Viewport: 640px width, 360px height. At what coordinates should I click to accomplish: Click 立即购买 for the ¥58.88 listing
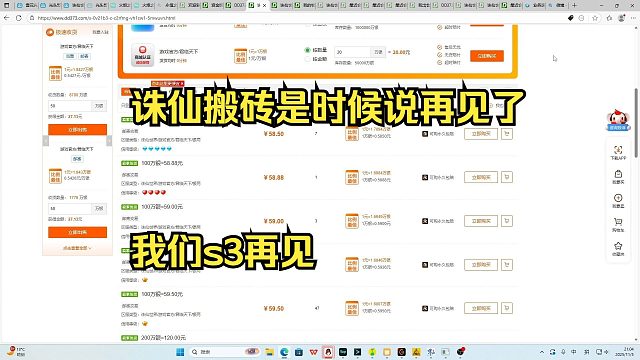tap(481, 177)
